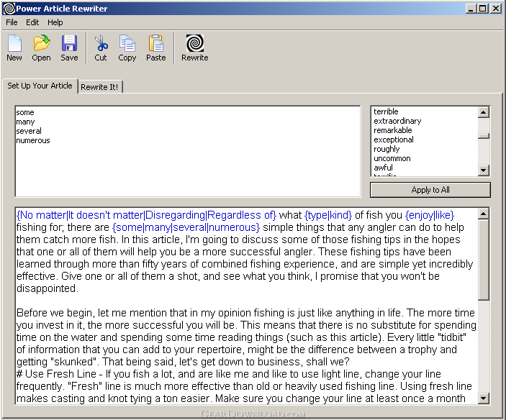Select 'uncommon' in the synonym list
Viewport: 506px width, 420px height.
click(392, 158)
